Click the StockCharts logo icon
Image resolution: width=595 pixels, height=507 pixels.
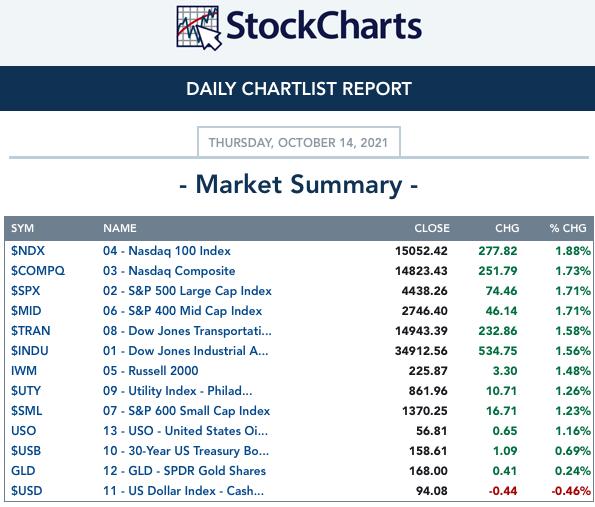tap(199, 28)
